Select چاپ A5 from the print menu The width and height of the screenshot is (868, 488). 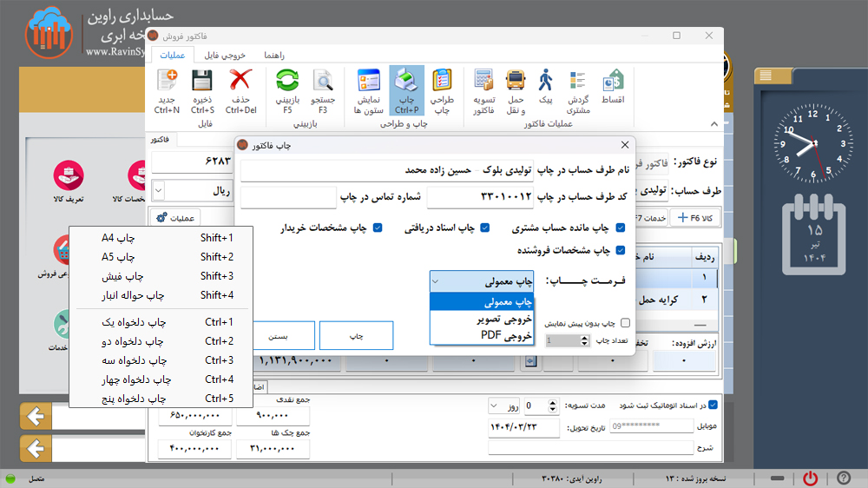click(x=119, y=257)
